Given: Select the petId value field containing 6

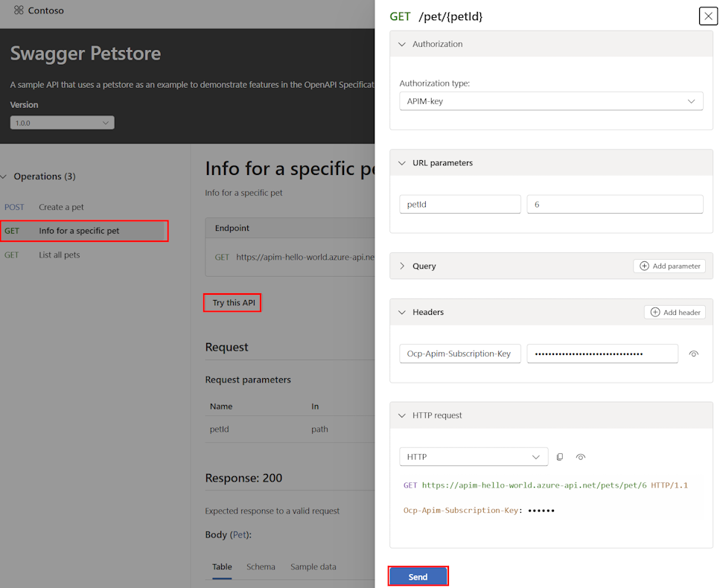Looking at the screenshot, I should (x=614, y=203).
